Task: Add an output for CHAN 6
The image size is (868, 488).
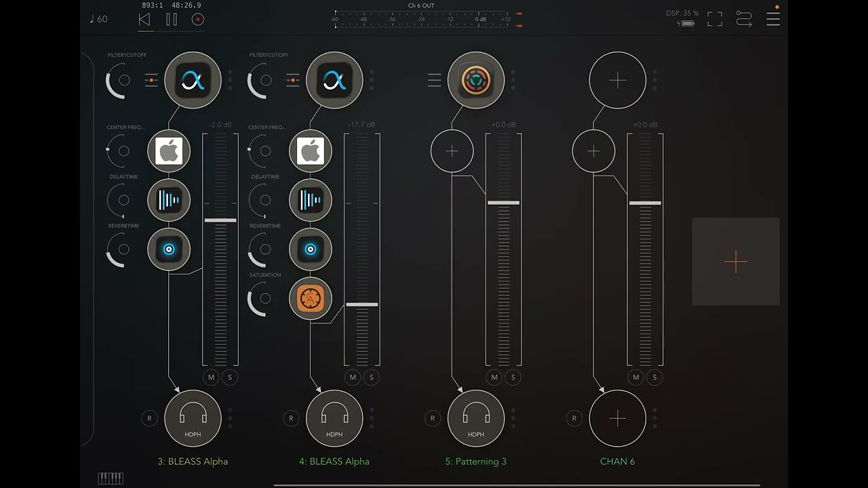Action: pos(618,419)
